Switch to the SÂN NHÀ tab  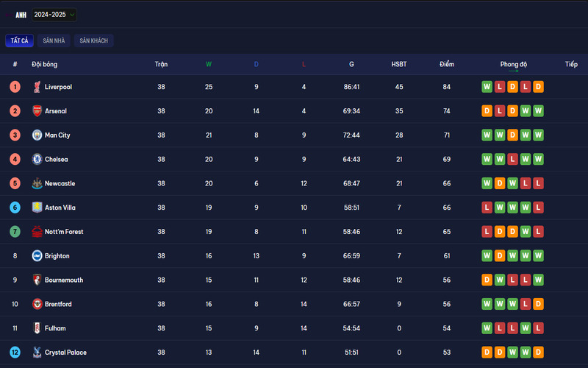tap(54, 40)
